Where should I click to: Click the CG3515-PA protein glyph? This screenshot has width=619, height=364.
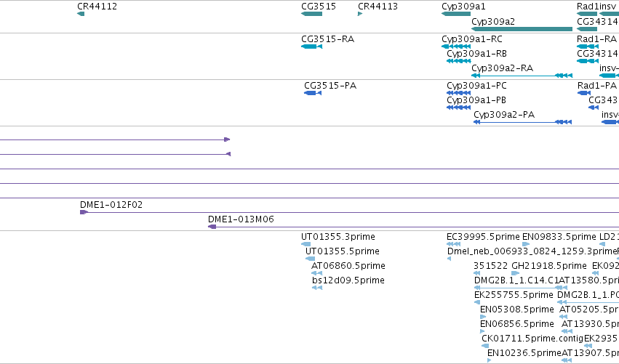313,93
